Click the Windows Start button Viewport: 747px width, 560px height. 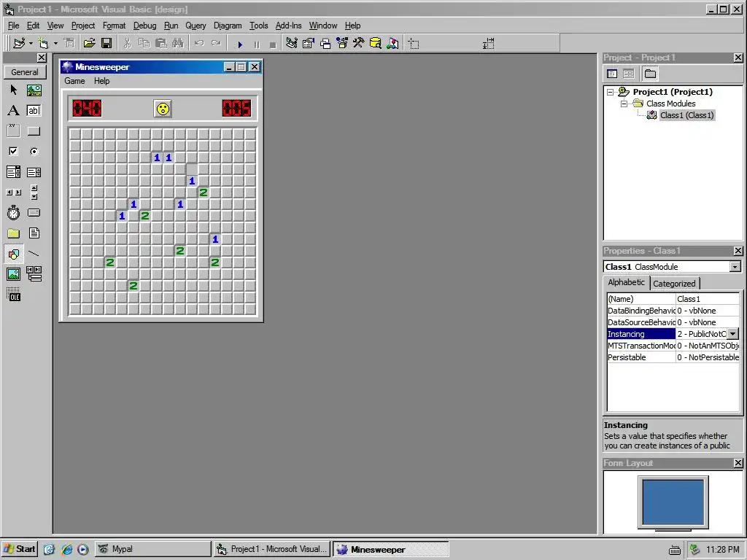click(20, 549)
